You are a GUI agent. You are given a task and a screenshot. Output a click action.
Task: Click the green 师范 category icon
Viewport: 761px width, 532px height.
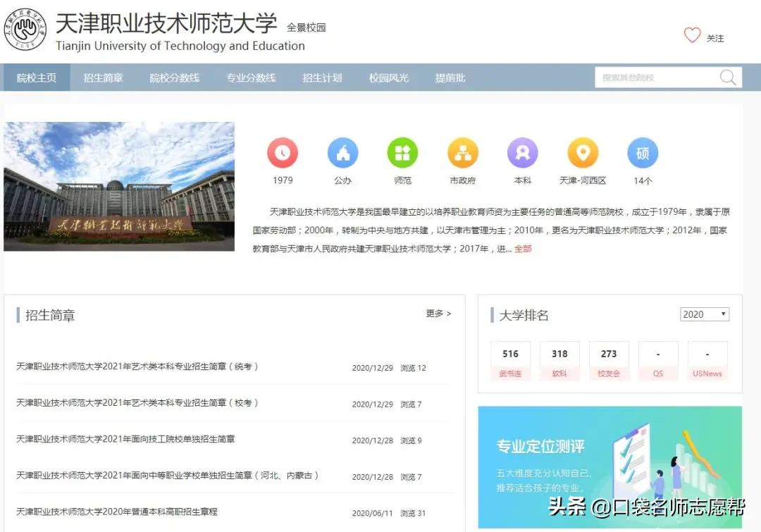[x=402, y=153]
